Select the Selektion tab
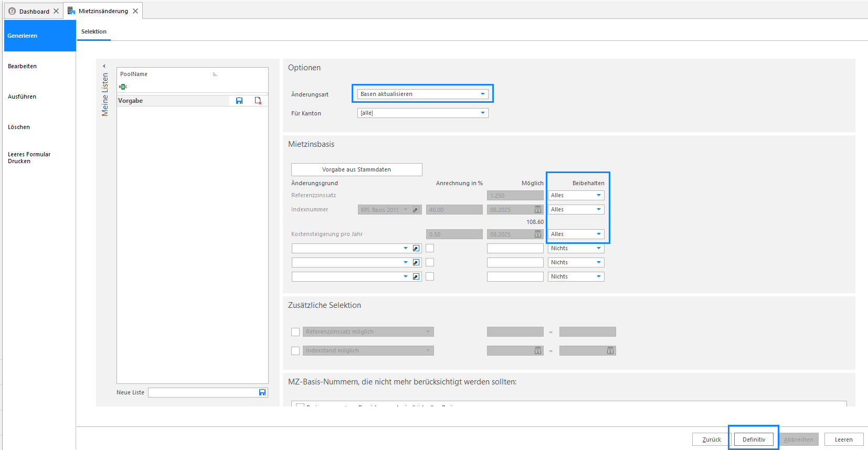The height and width of the screenshot is (450, 868). [94, 31]
